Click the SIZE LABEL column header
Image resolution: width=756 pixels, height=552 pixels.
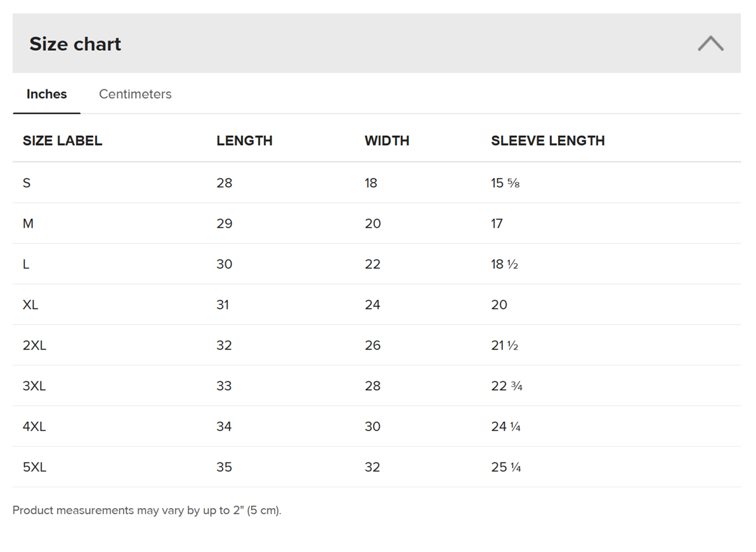62,141
